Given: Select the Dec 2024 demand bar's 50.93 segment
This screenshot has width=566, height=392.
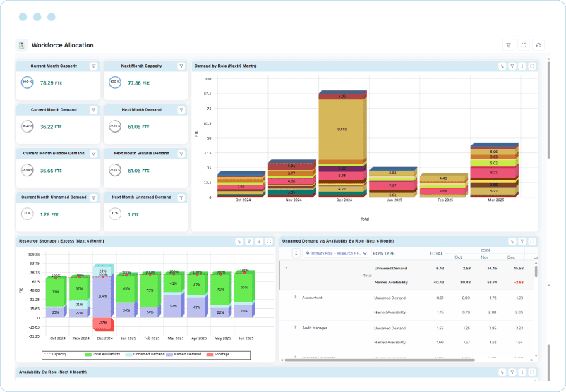Looking at the screenshot, I should pos(342,129).
